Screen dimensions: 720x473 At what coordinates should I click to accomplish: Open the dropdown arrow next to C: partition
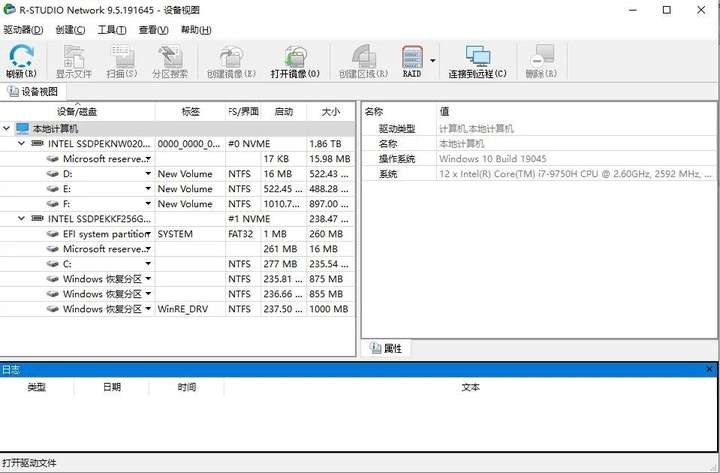148,264
